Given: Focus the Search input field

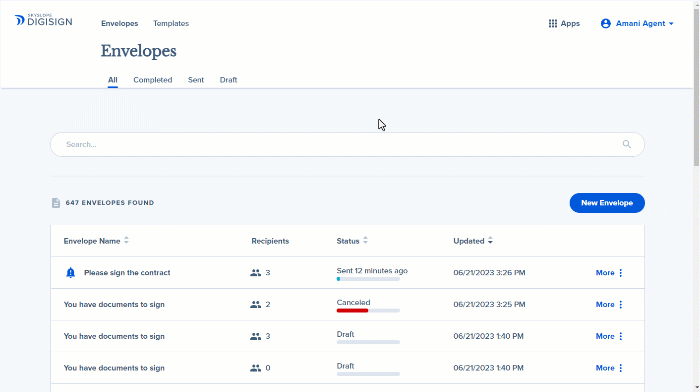Looking at the screenshot, I should point(347,144).
